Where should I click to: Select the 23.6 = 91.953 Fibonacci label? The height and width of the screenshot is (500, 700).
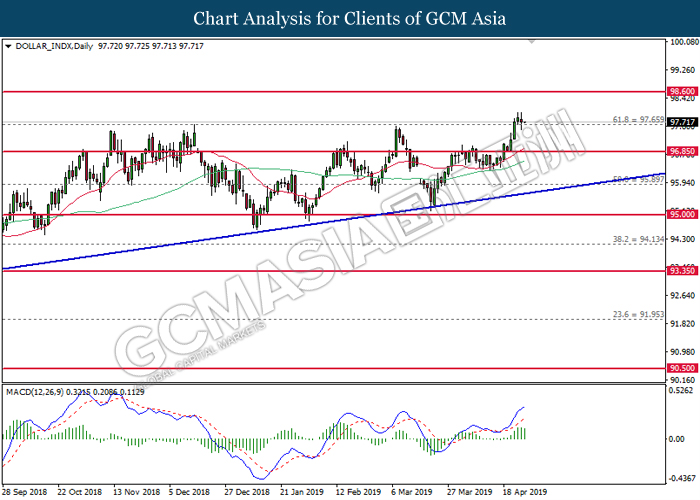click(637, 315)
